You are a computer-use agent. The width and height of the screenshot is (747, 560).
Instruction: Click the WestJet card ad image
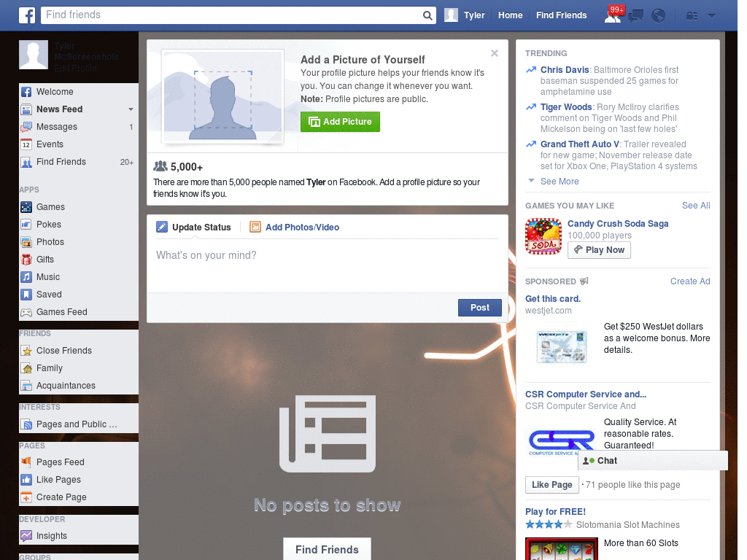click(562, 346)
